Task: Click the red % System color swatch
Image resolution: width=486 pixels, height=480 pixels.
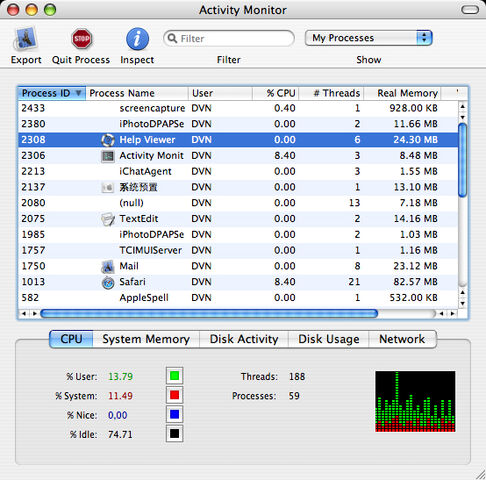Action: coord(174,395)
